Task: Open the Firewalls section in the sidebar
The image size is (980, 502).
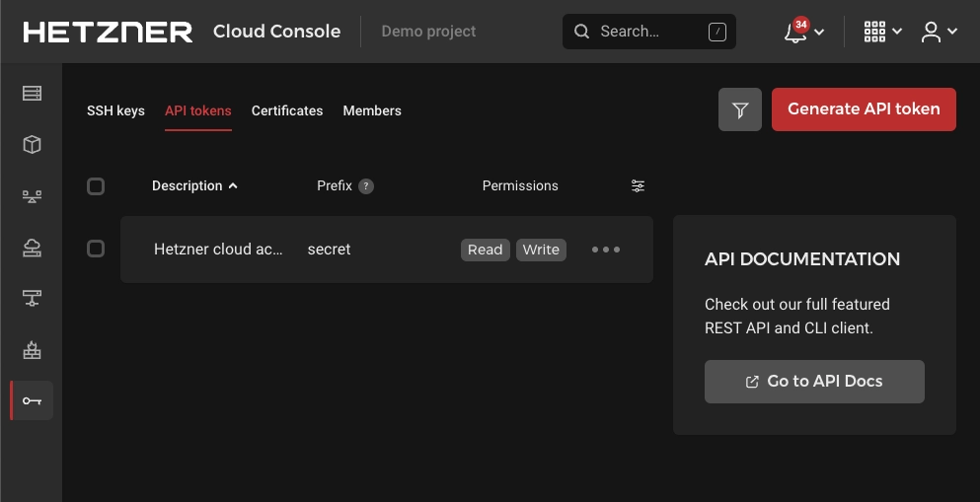Action: 32,350
